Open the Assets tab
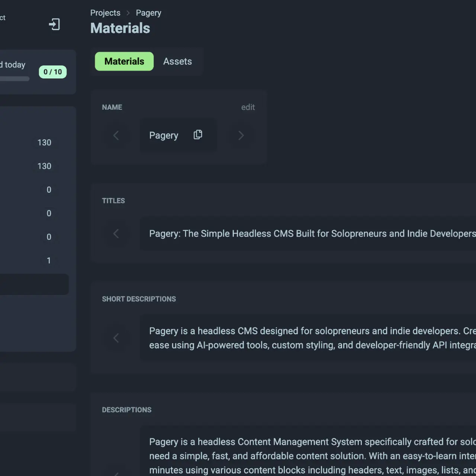 tap(177, 61)
